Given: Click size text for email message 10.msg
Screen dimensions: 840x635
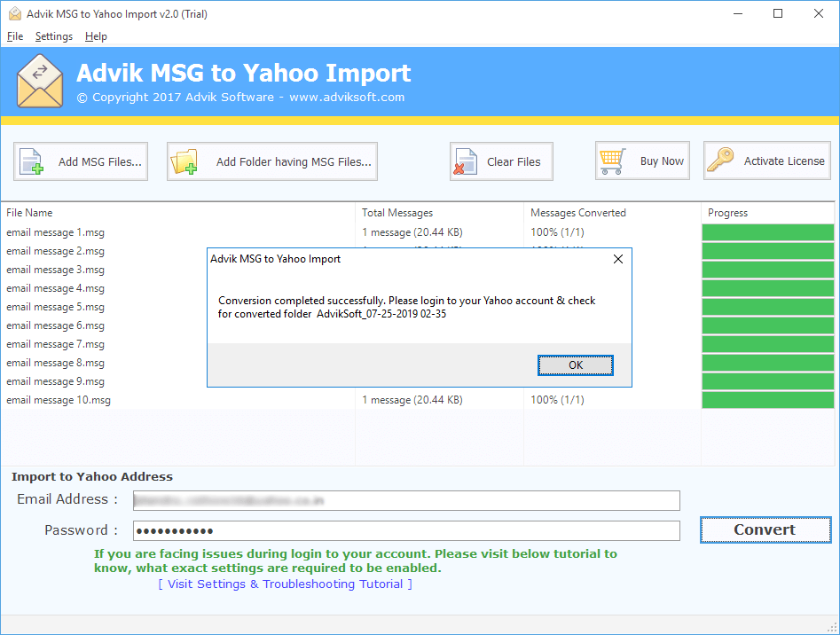Looking at the screenshot, I should pos(412,400).
